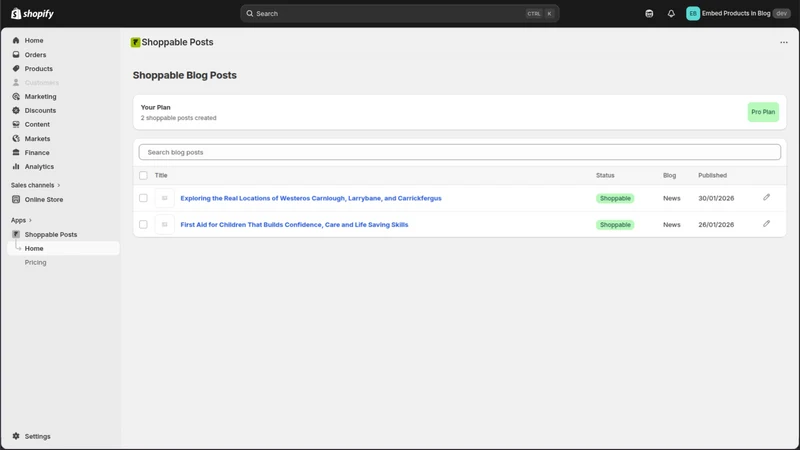Click the 30/01/2026 published date
800x450 pixels.
click(x=716, y=198)
